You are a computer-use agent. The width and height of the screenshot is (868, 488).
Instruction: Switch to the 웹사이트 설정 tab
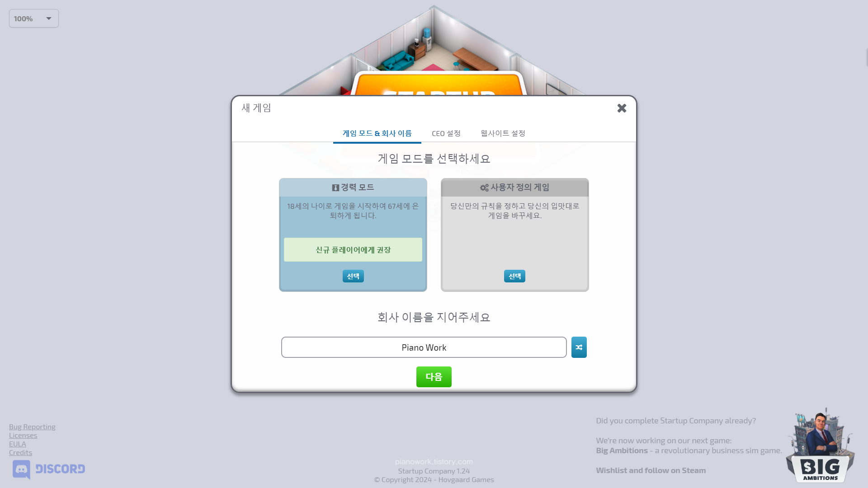pyautogui.click(x=503, y=133)
